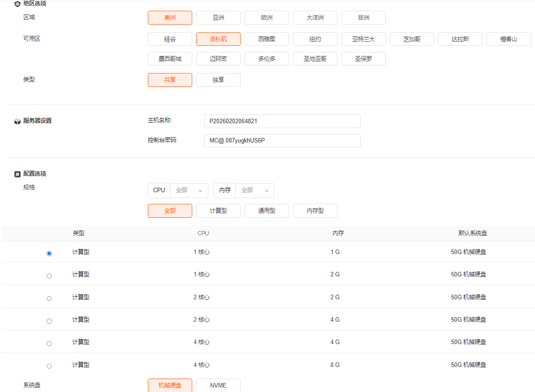535x392 pixels.
Task: Select the 1 核心 1 G plan radio button
Action: pos(49,254)
